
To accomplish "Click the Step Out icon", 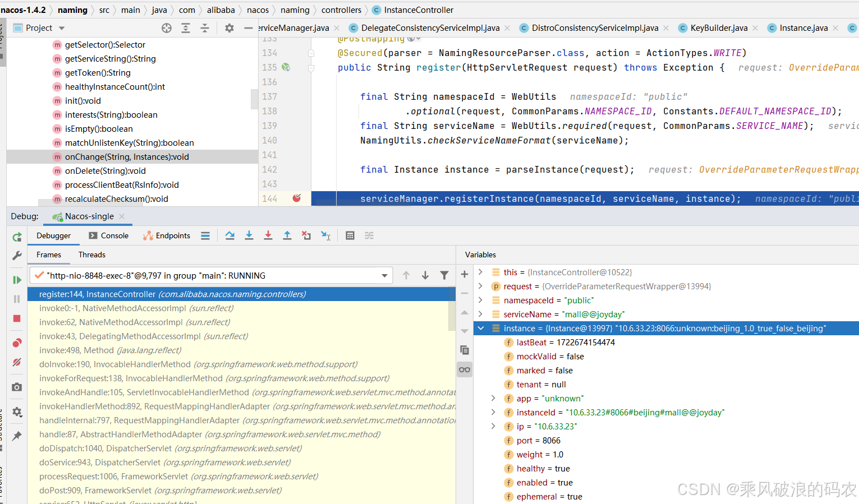I will pyautogui.click(x=287, y=236).
